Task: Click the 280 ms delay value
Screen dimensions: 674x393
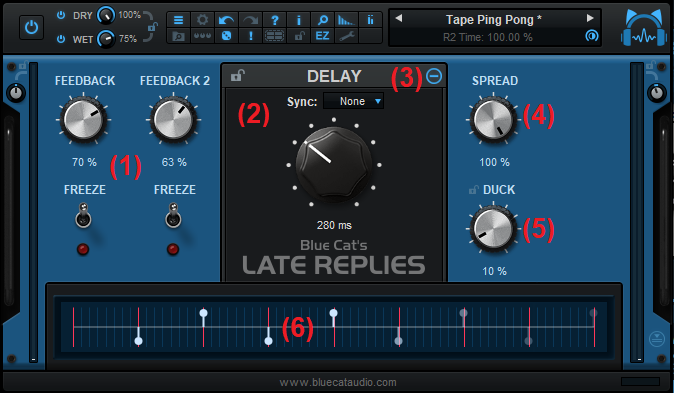Action: [334, 225]
